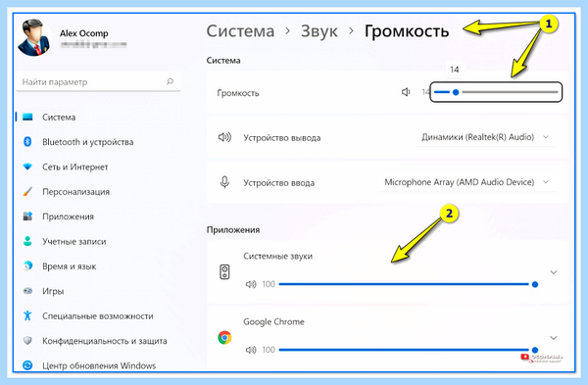Viewport: 588px width, 385px height.
Task: Click the Bluetooth icon in sidebar
Action: click(27, 142)
